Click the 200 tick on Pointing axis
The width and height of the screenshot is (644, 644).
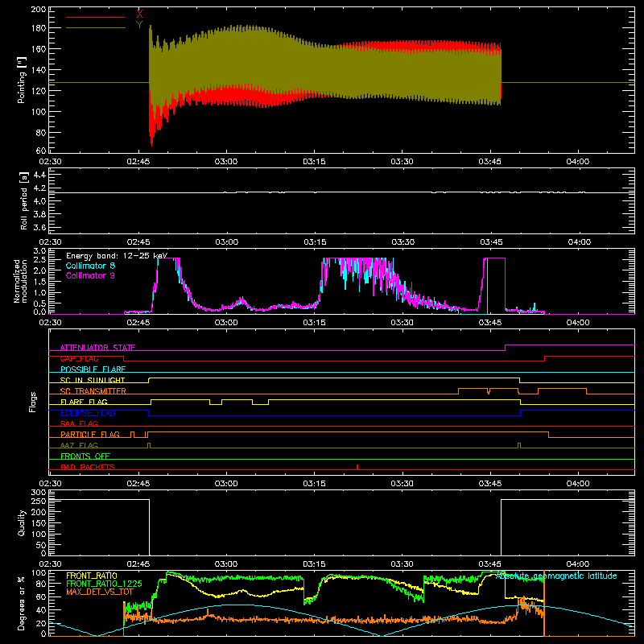click(x=39, y=9)
